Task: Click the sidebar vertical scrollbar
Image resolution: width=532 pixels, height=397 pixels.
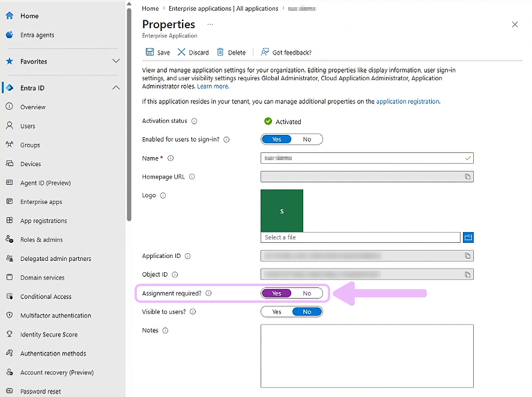Action: 129,115
